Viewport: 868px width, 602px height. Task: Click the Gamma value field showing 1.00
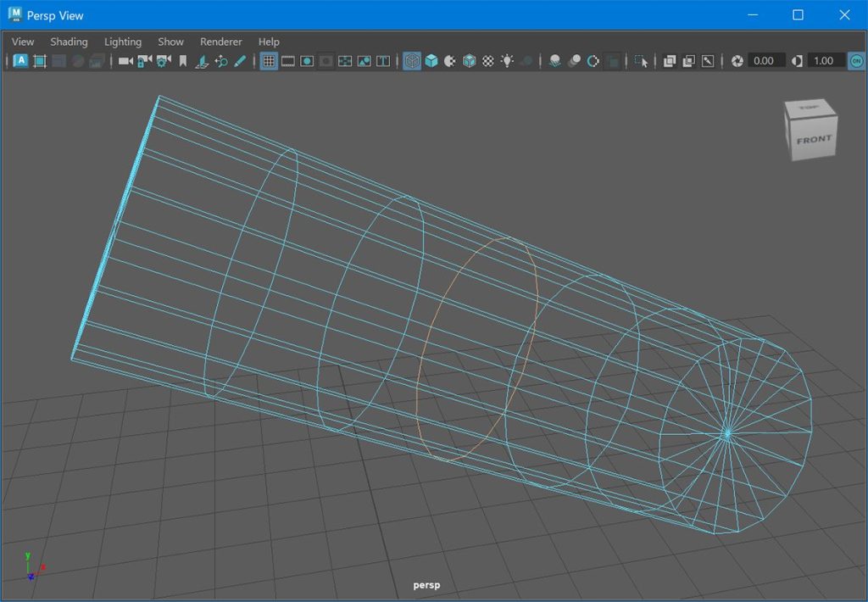coord(826,61)
